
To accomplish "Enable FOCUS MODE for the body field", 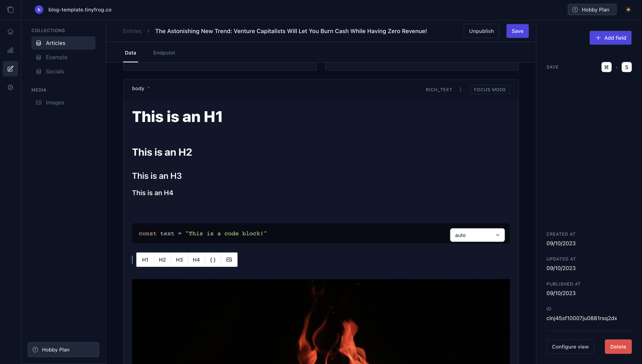I will point(490,90).
